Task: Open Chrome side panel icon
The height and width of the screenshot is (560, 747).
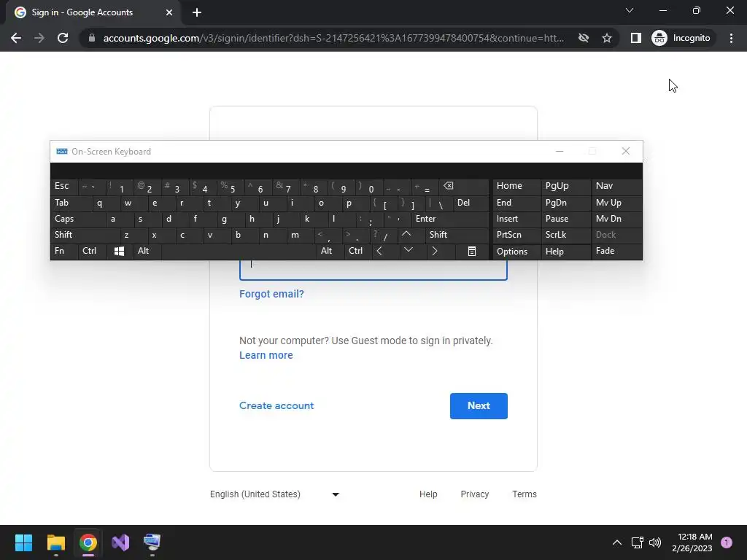Action: point(635,38)
